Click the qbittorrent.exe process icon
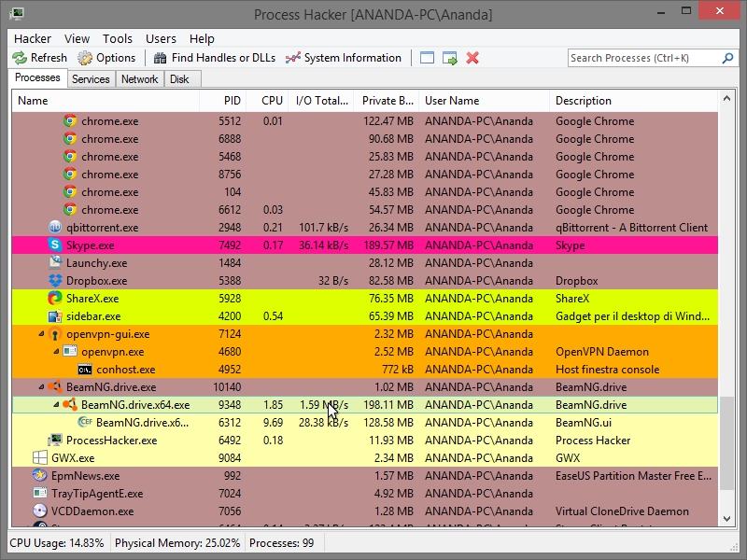 pos(55,227)
